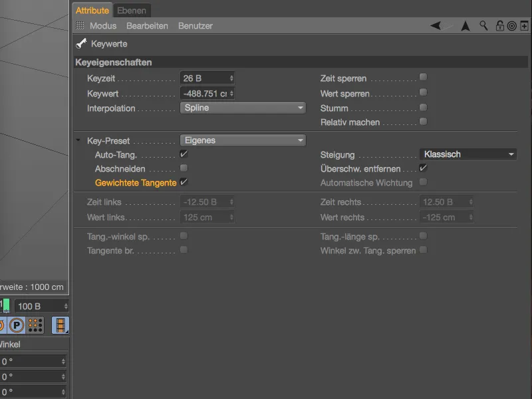Open a new Attribute Manager via the plus icon
This screenshot has width=532, height=399.
coord(524,25)
